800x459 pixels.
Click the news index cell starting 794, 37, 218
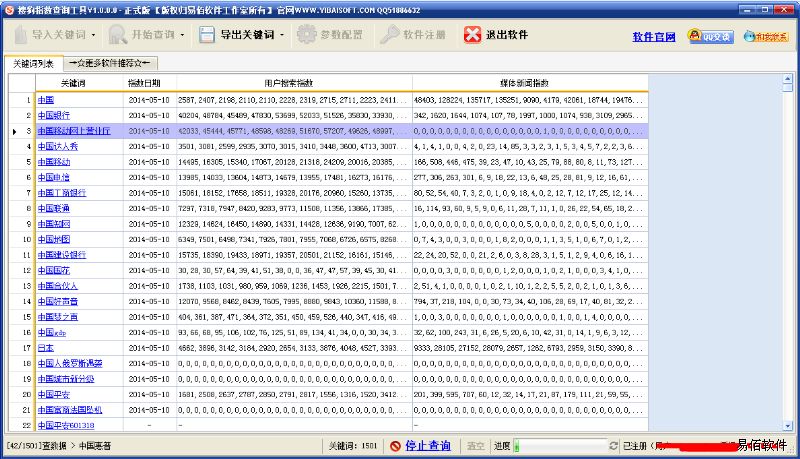click(530, 301)
